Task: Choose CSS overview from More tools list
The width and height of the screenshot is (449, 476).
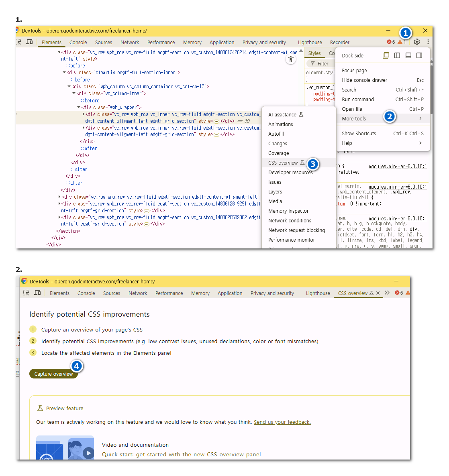Action: click(x=283, y=163)
